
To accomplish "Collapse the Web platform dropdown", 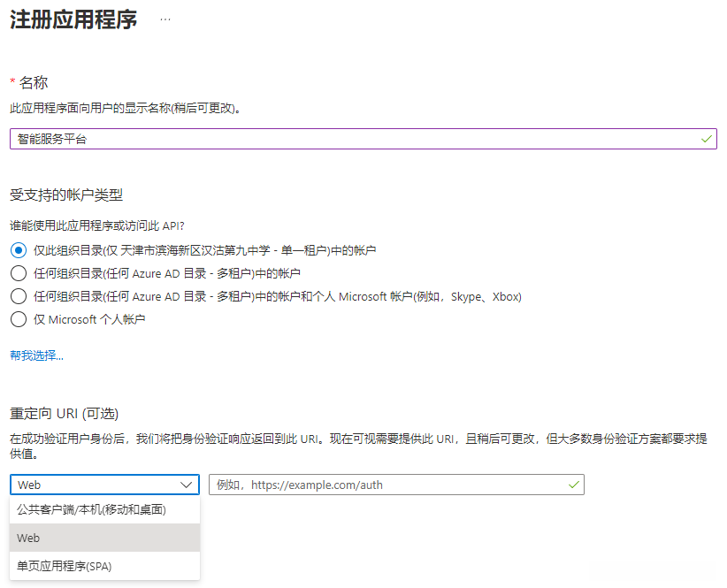I will [x=104, y=485].
